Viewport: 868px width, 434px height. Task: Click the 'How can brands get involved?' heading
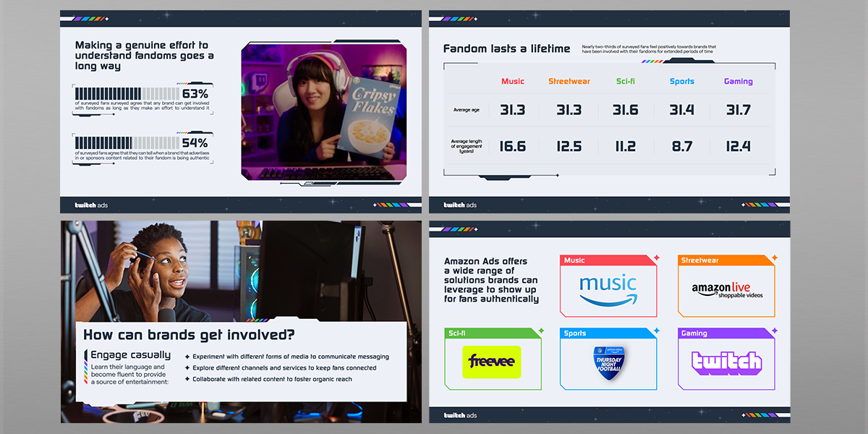pyautogui.click(x=190, y=335)
